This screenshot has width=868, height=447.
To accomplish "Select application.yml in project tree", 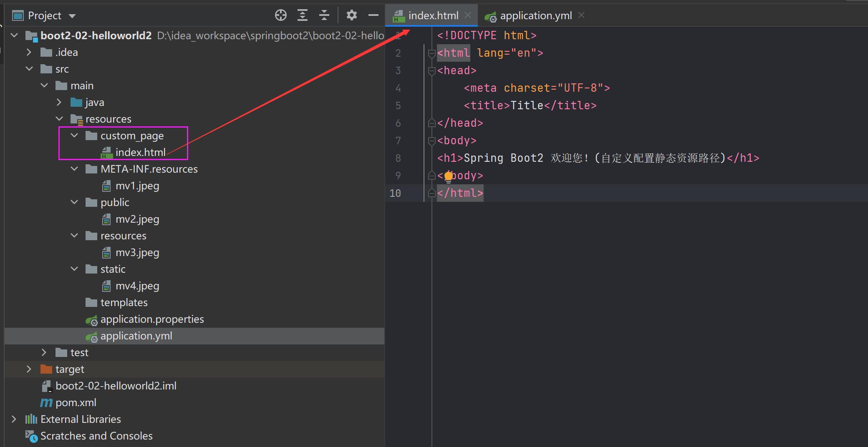I will [x=136, y=336].
